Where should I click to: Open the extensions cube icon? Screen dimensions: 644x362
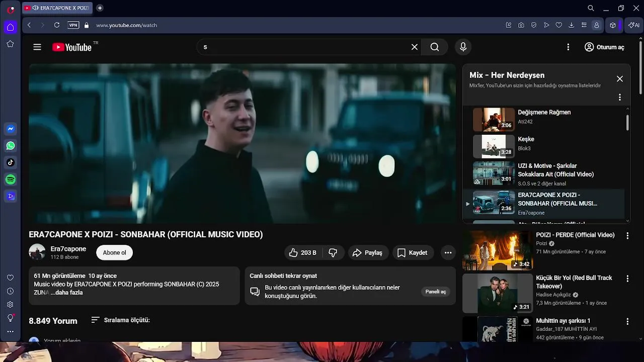tap(613, 25)
